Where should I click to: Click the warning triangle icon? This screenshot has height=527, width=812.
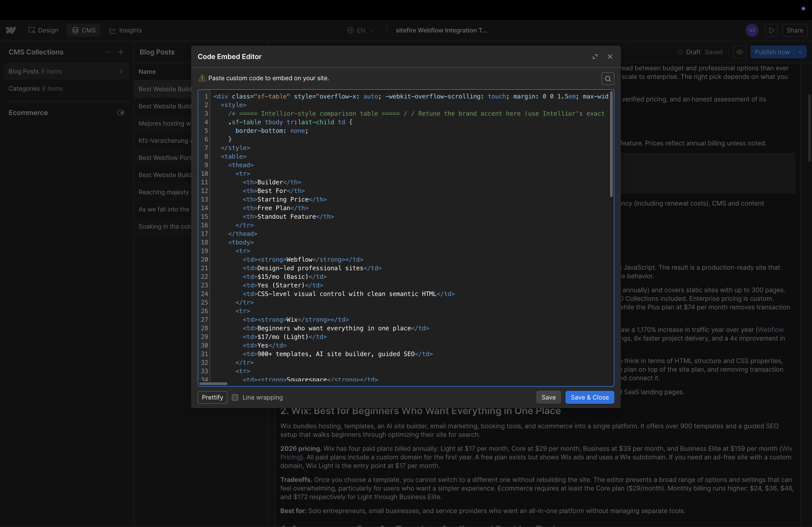(x=202, y=78)
